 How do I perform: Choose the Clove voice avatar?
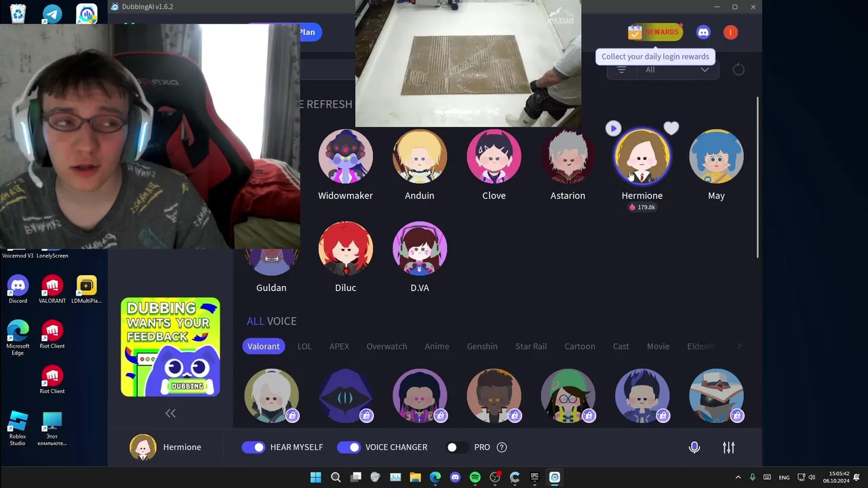tap(494, 157)
